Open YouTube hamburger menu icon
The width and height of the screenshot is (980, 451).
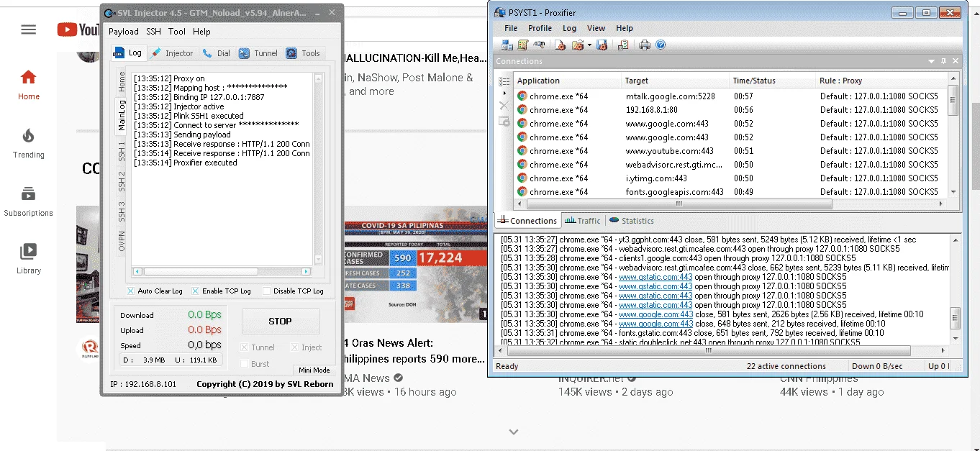tap(29, 29)
